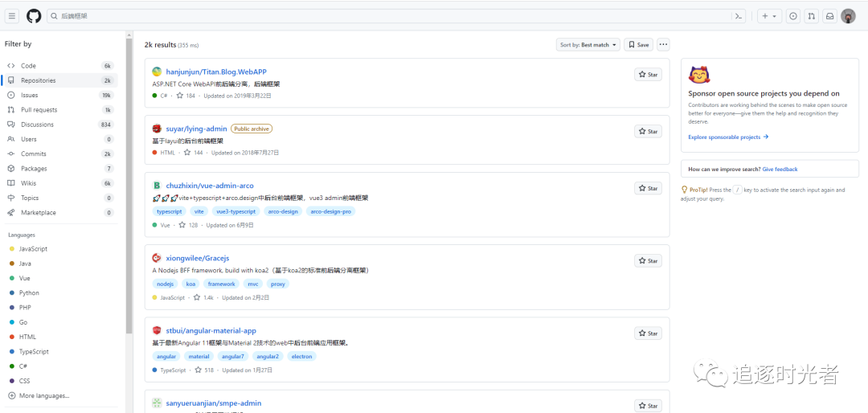Image resolution: width=868 pixels, height=413 pixels.
Task: Star the angular-material-app repository
Action: click(648, 333)
